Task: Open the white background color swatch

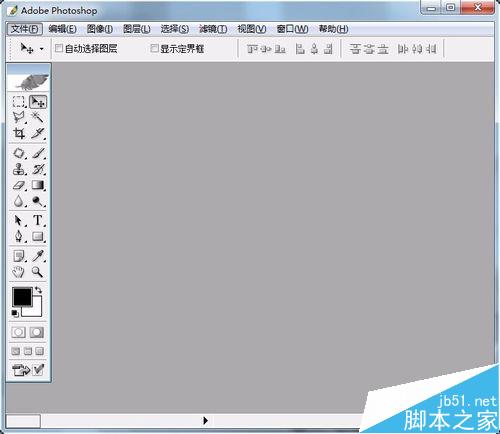Action: click(x=36, y=311)
